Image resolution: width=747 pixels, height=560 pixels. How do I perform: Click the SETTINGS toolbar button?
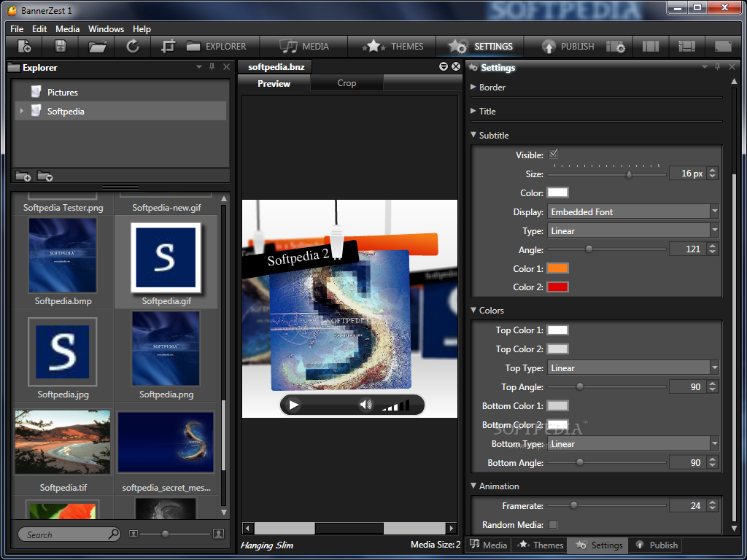click(480, 46)
